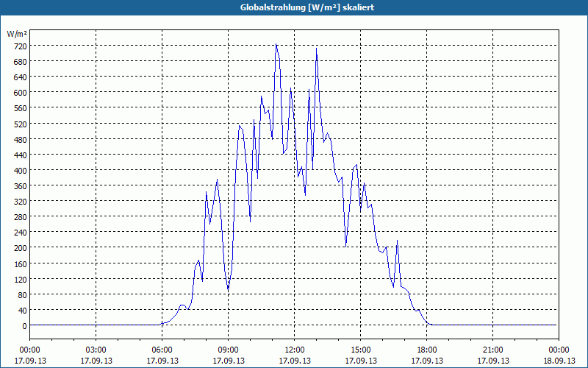Viewport: 588px width, 368px height.
Task: Click the 640 y-axis value
Action: tap(21, 77)
